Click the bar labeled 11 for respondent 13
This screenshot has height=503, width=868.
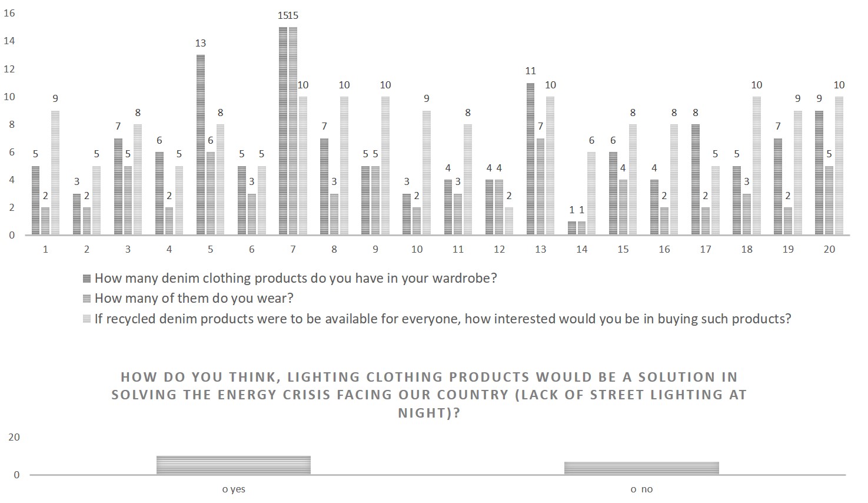530,159
